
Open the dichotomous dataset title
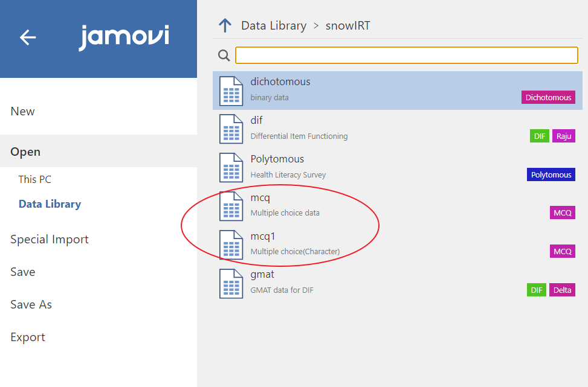click(280, 82)
